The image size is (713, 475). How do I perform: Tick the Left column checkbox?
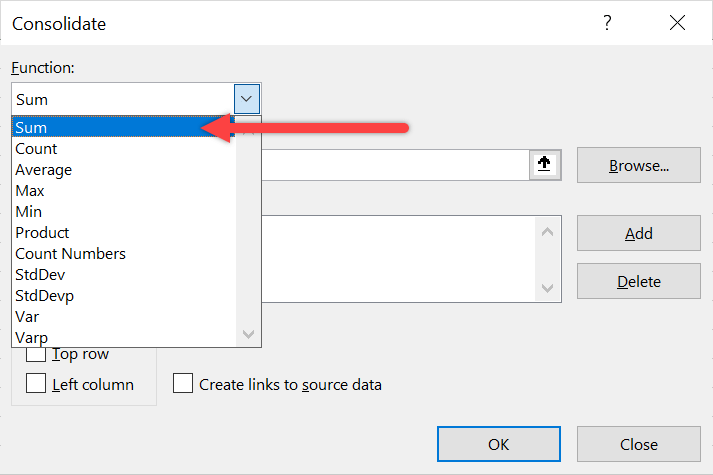[36, 383]
